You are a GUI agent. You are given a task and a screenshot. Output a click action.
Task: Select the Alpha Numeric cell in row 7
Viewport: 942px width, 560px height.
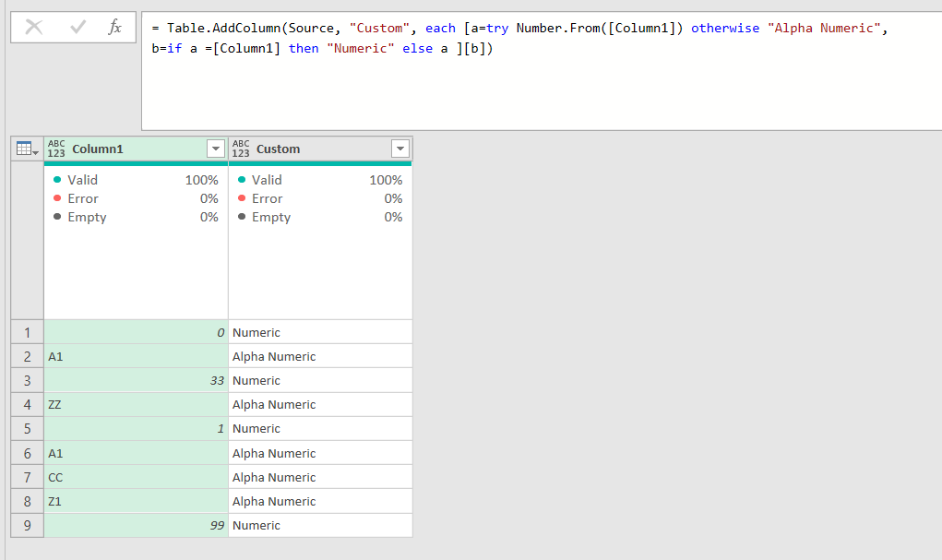point(320,477)
